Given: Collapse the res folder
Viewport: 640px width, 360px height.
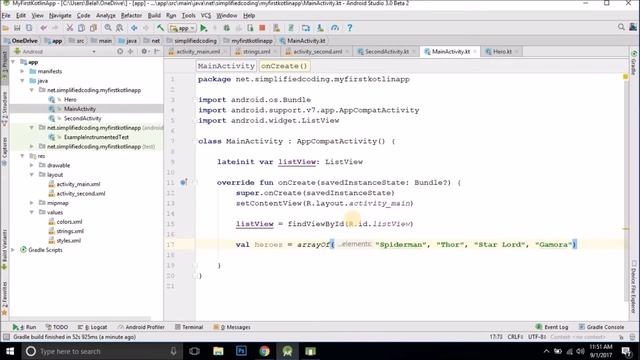Looking at the screenshot, I should [23, 156].
